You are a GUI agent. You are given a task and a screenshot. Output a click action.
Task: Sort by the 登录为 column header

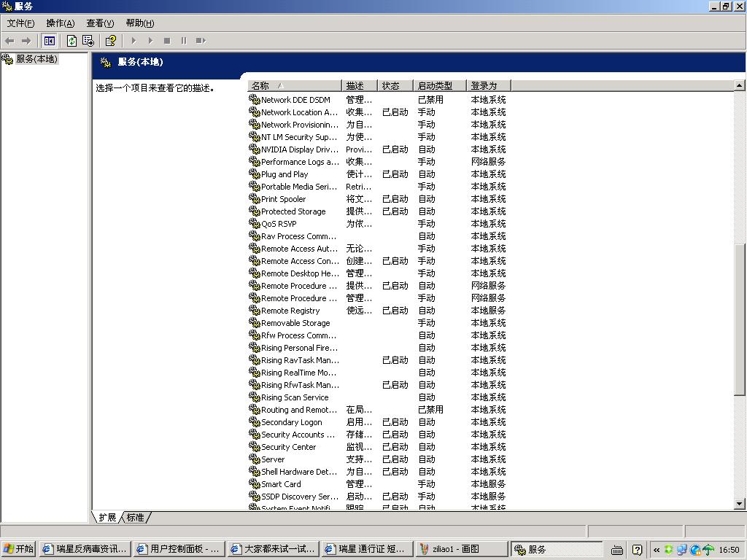point(489,86)
